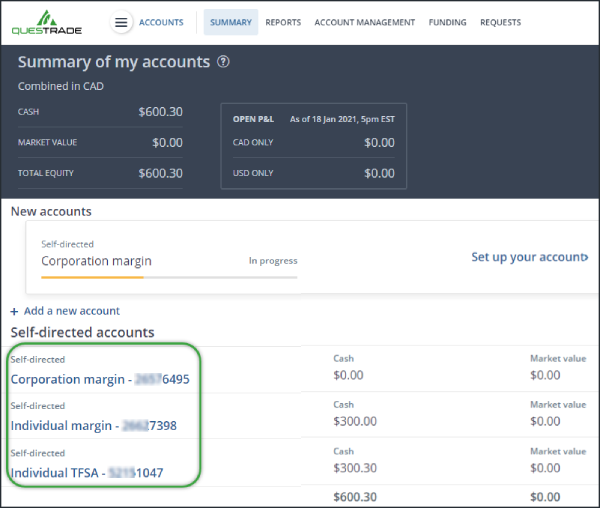Click the Individual TFSA row Market value amount
The height and width of the screenshot is (508, 600).
click(x=545, y=468)
